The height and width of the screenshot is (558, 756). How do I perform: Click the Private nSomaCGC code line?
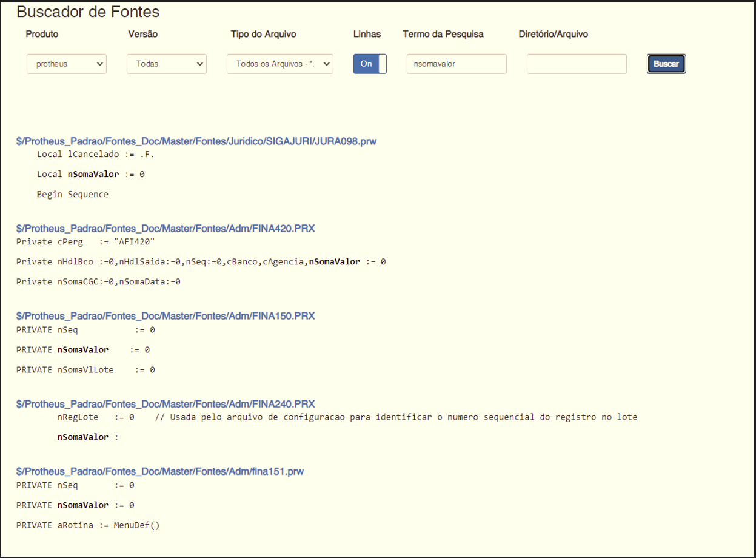click(x=98, y=281)
